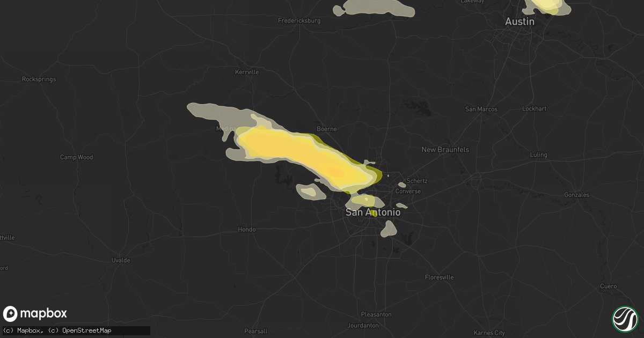
Task: Click the Luling label
Action: (538, 155)
